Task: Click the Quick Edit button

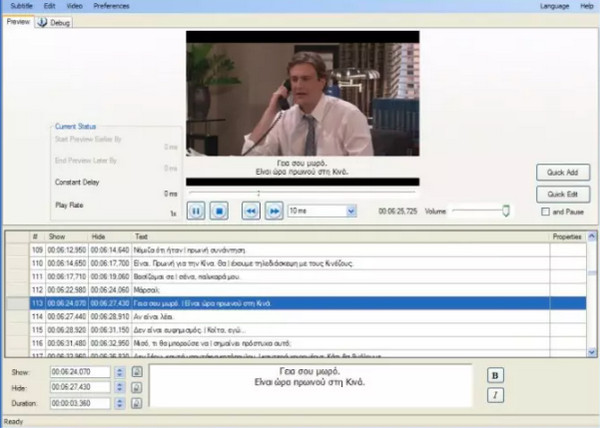Action: [563, 194]
